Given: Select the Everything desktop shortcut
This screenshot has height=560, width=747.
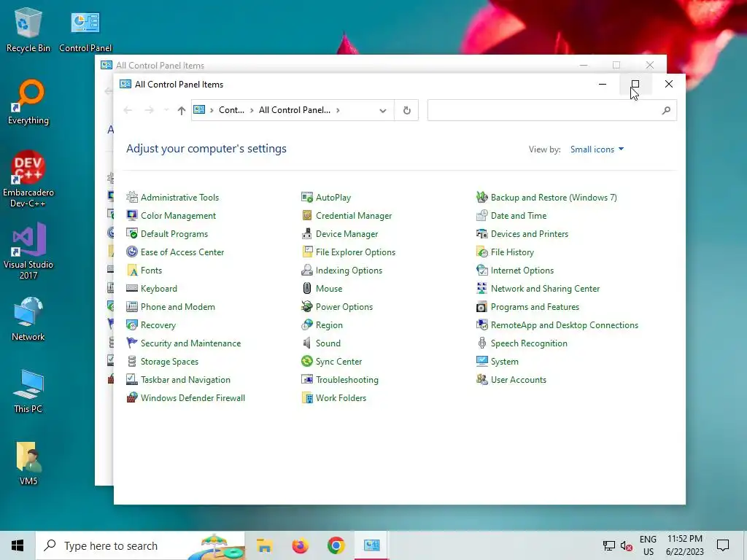Looking at the screenshot, I should (28, 102).
